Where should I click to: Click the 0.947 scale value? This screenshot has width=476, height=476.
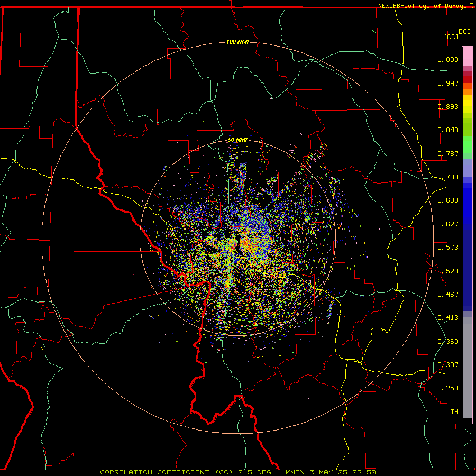[x=448, y=83]
